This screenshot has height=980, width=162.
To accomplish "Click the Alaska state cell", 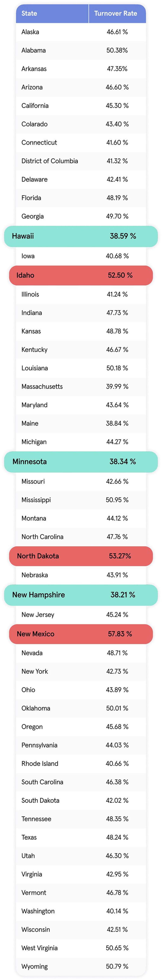I will (x=30, y=32).
